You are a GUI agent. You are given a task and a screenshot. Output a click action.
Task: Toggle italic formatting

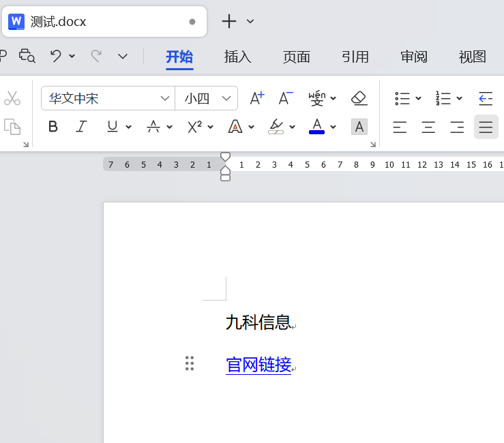click(82, 127)
